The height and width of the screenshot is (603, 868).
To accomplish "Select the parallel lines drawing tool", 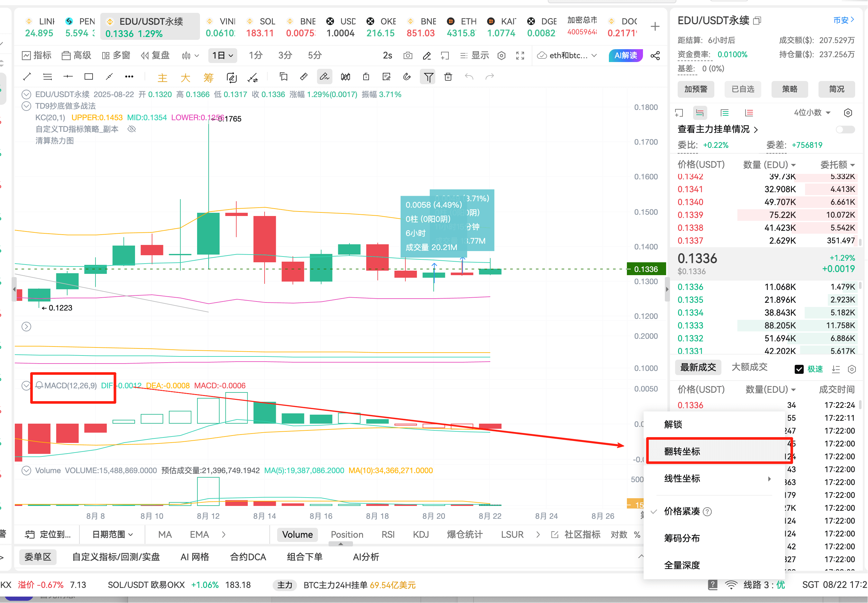I will coord(48,77).
